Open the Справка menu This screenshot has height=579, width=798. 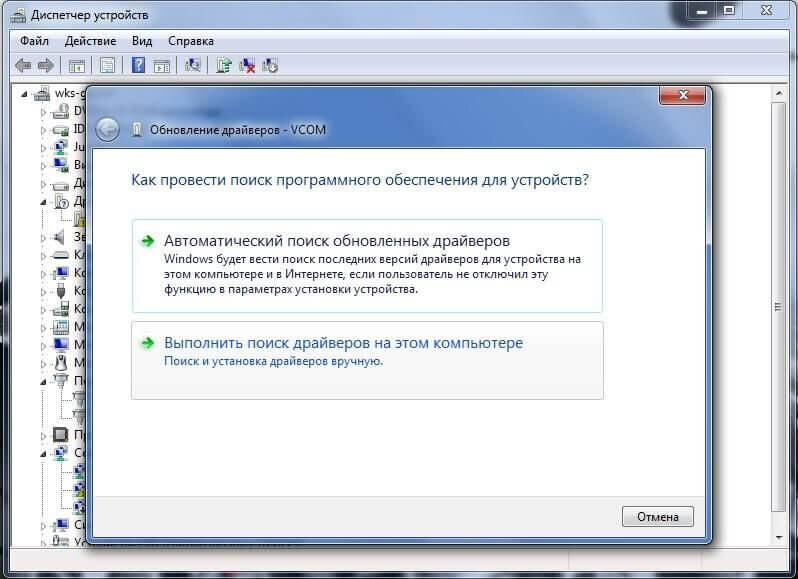coord(191,41)
